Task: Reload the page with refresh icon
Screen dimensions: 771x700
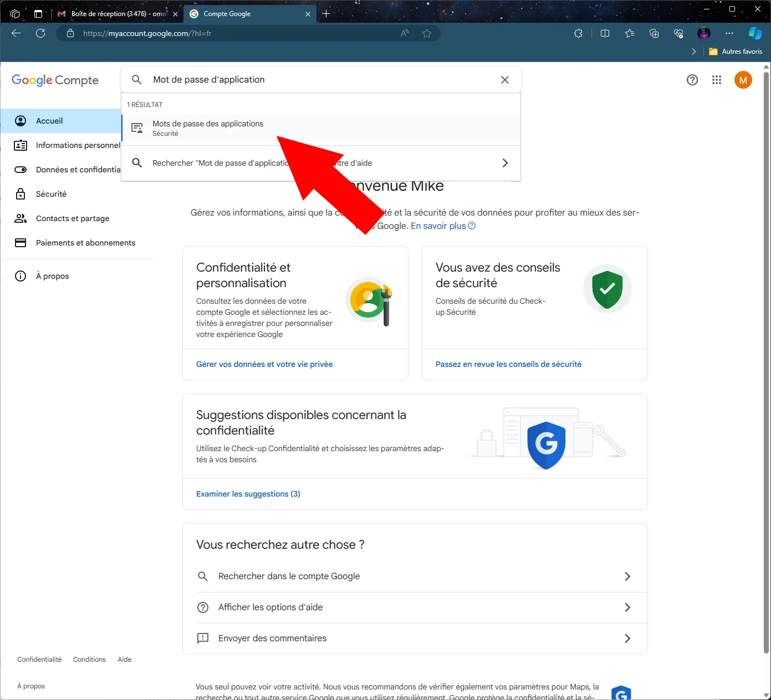Action: pos(40,33)
